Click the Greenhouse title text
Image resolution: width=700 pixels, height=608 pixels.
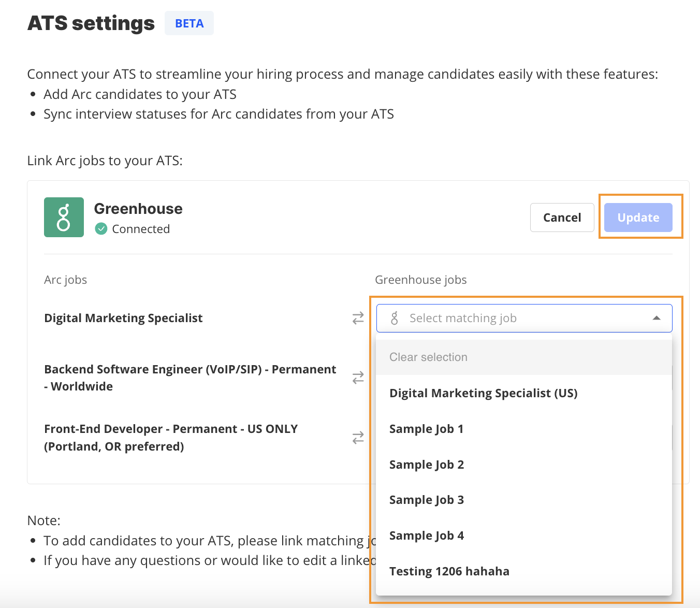pos(138,209)
